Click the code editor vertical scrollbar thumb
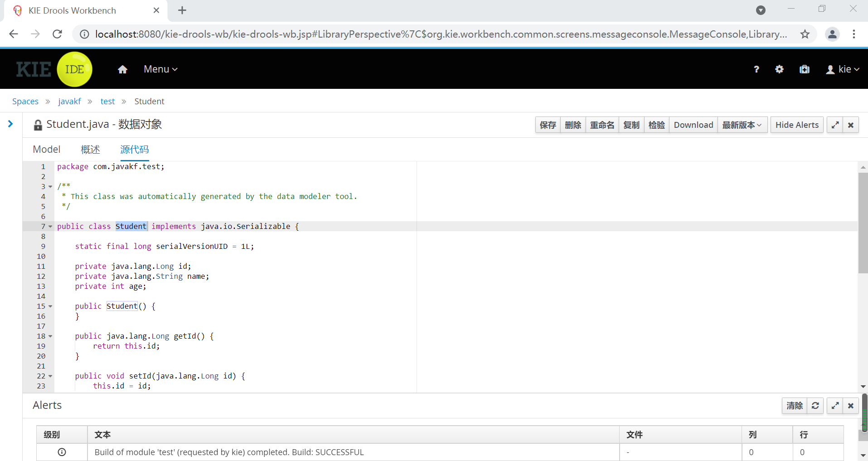 point(863,223)
